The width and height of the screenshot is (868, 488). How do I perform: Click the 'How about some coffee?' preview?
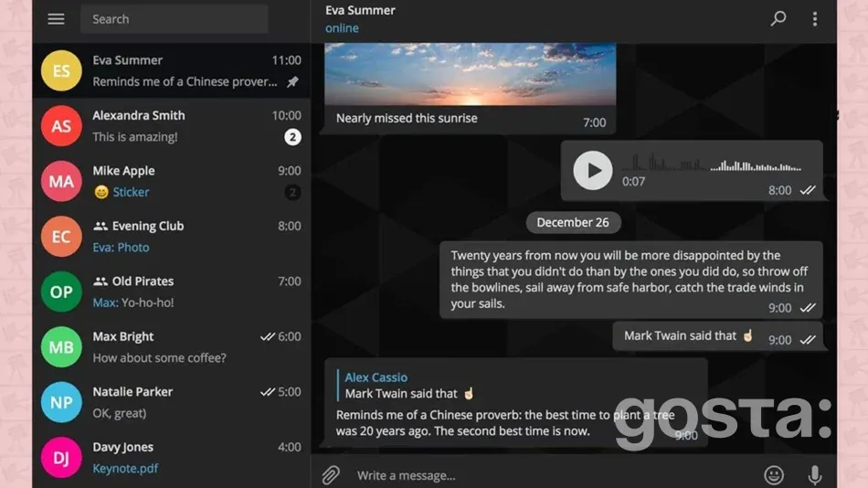tap(159, 358)
